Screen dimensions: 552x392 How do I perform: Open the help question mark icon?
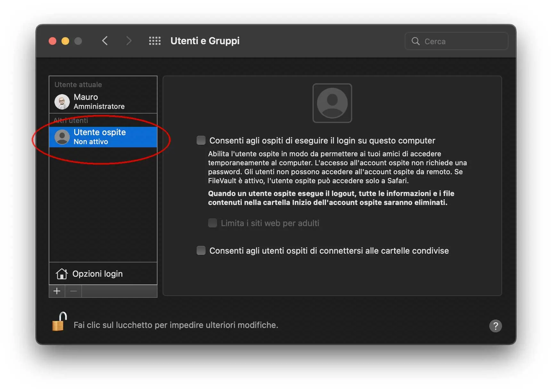click(x=495, y=326)
